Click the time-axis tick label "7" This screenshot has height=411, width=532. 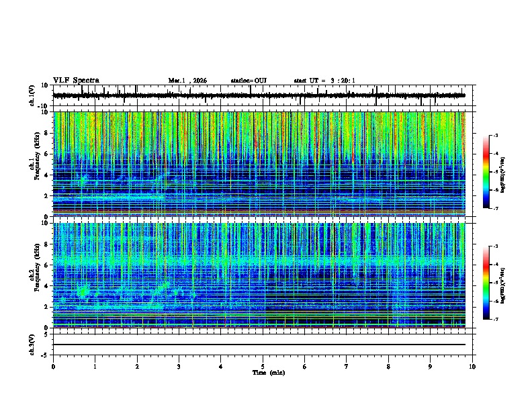347,367
